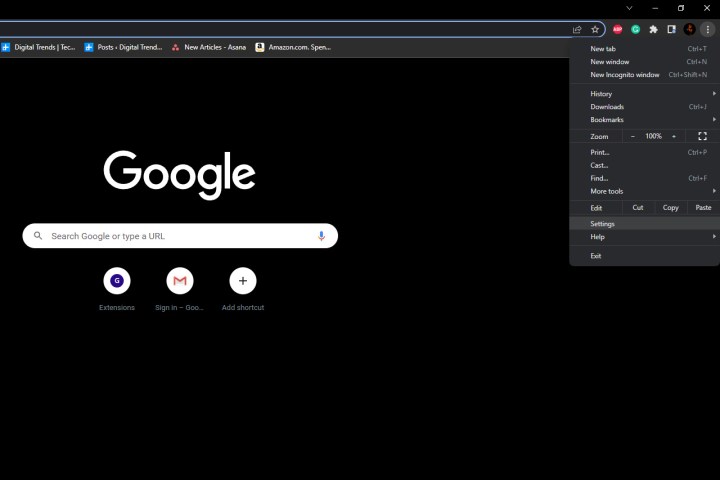This screenshot has width=720, height=480.
Task: Expand the Help submenu
Action: click(x=645, y=237)
